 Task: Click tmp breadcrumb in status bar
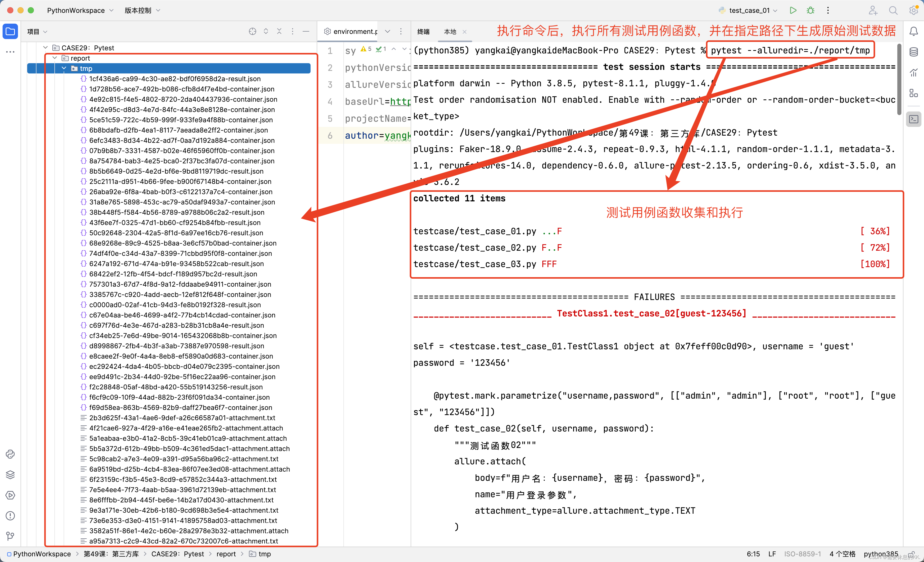point(260,554)
